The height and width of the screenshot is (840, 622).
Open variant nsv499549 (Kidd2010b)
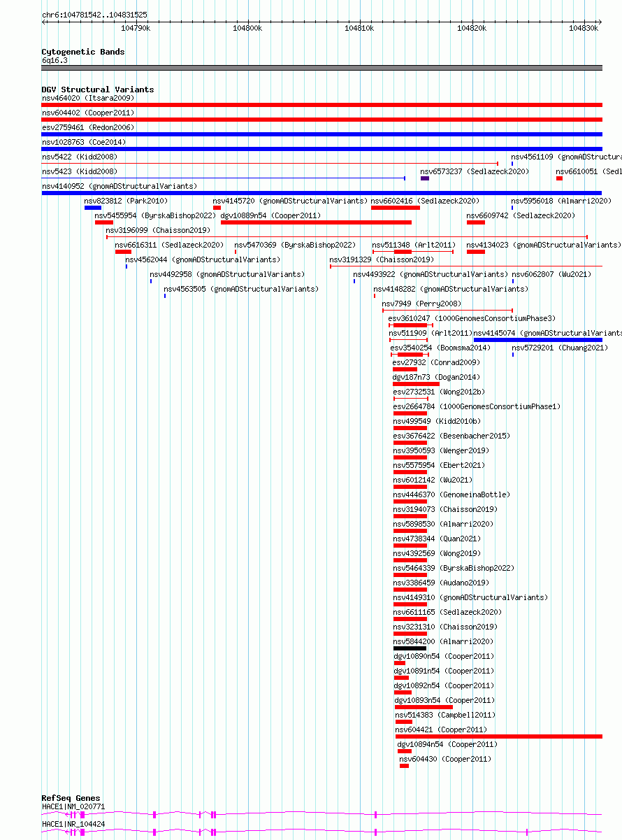coord(437,421)
